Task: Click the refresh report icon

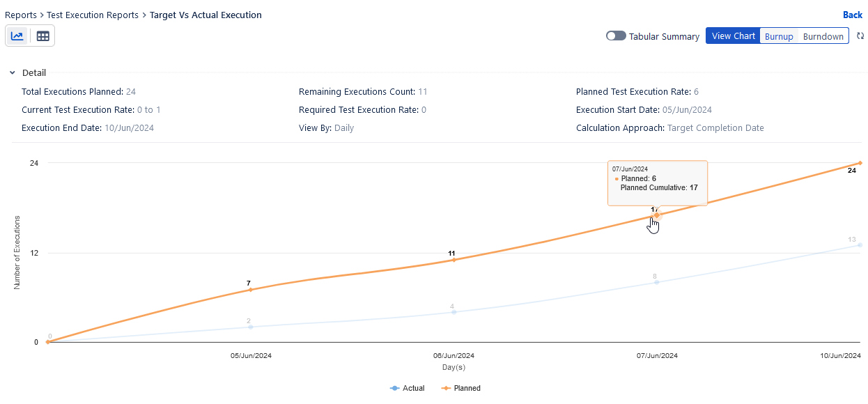Action: (x=860, y=36)
